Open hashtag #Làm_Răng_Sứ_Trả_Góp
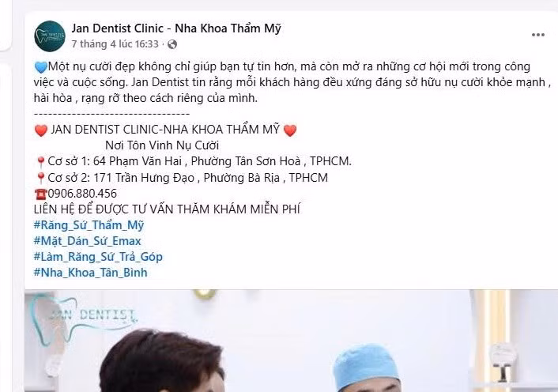 (x=98, y=257)
